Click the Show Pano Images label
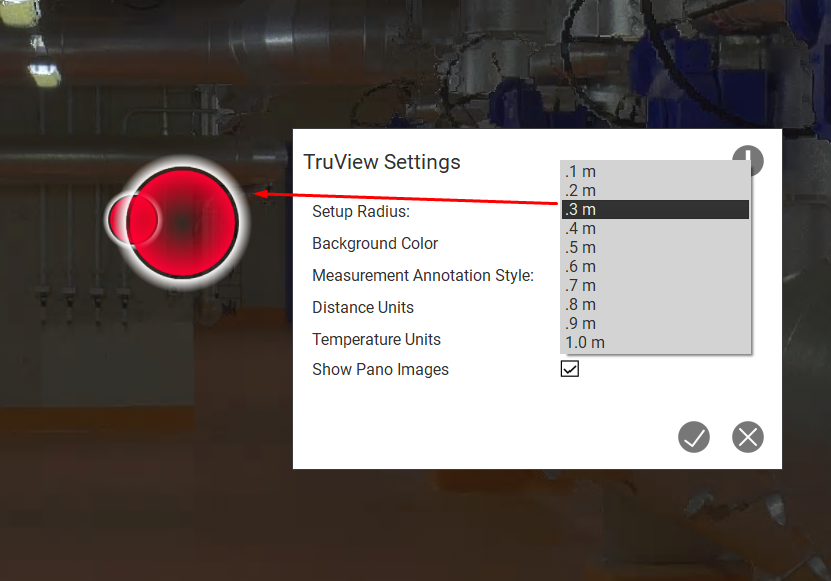 pyautogui.click(x=380, y=369)
